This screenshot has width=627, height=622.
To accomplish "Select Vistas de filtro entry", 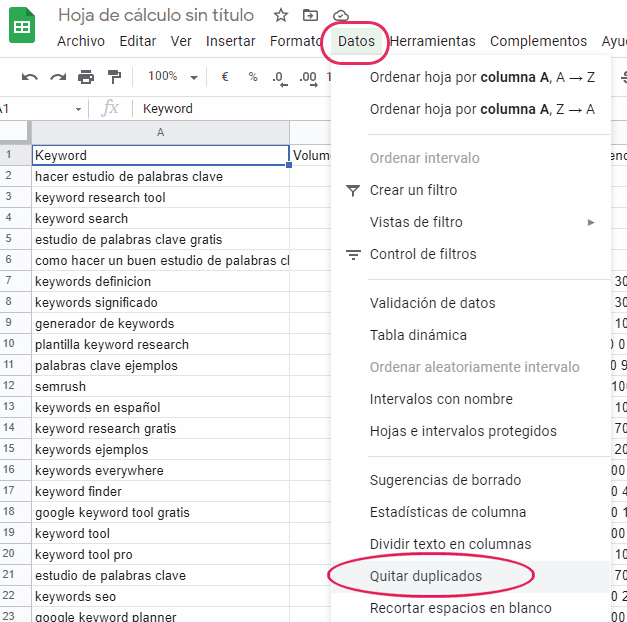I will click(471, 222).
